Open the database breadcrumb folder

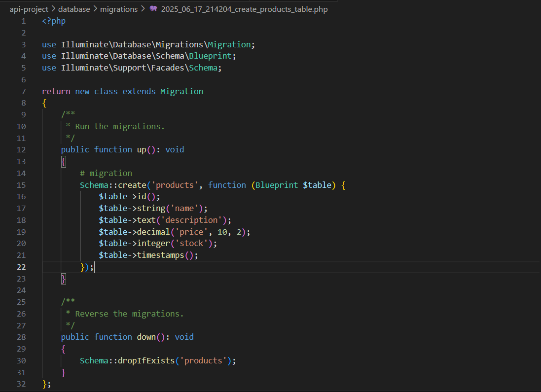[74, 9]
